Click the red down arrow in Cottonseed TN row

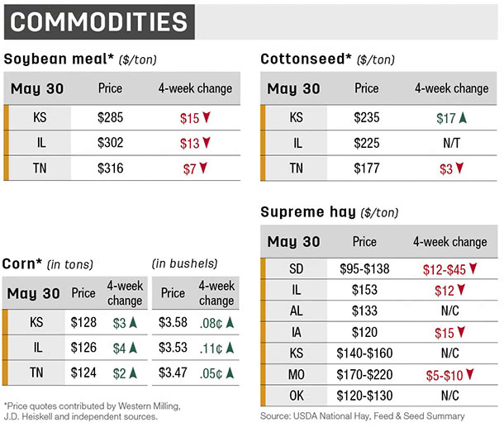(x=459, y=168)
